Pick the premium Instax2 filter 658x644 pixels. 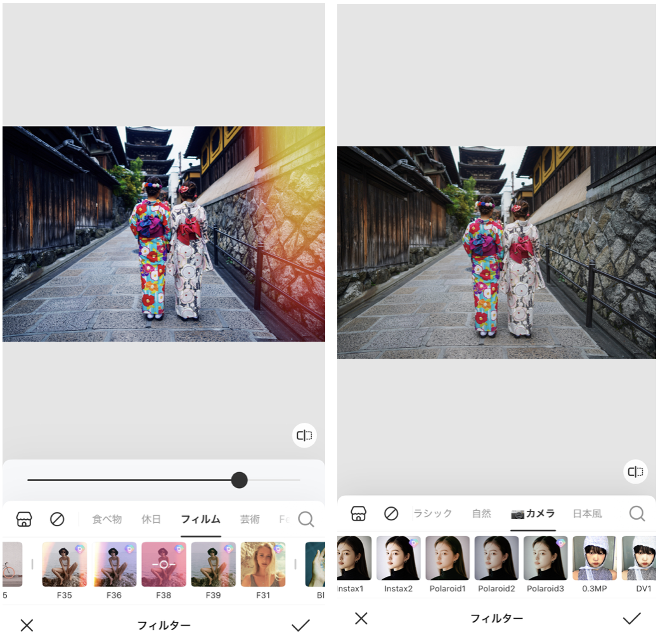pos(398,558)
